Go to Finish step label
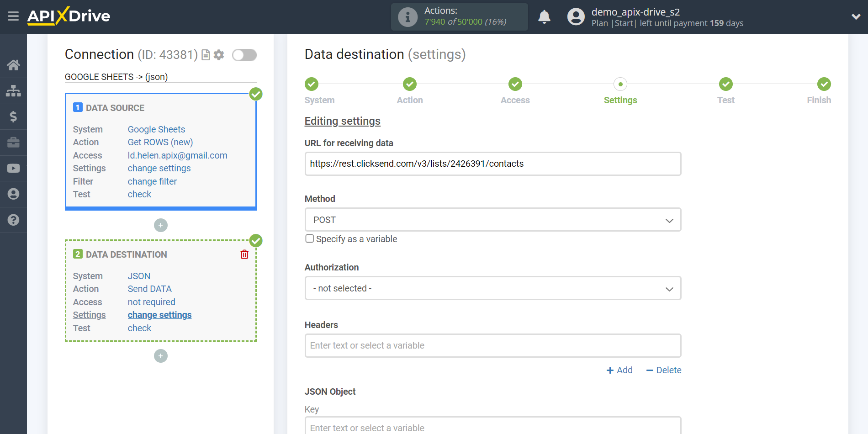The image size is (868, 434). pos(819,100)
